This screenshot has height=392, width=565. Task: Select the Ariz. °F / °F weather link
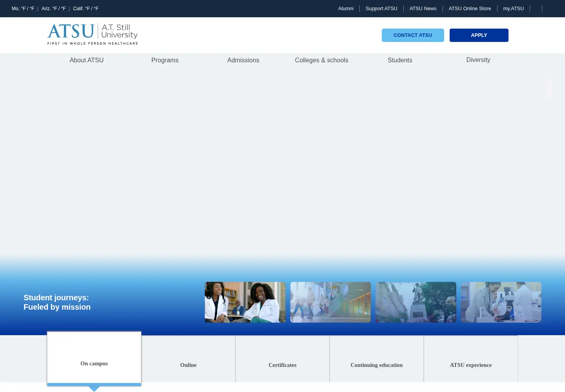pos(53,9)
